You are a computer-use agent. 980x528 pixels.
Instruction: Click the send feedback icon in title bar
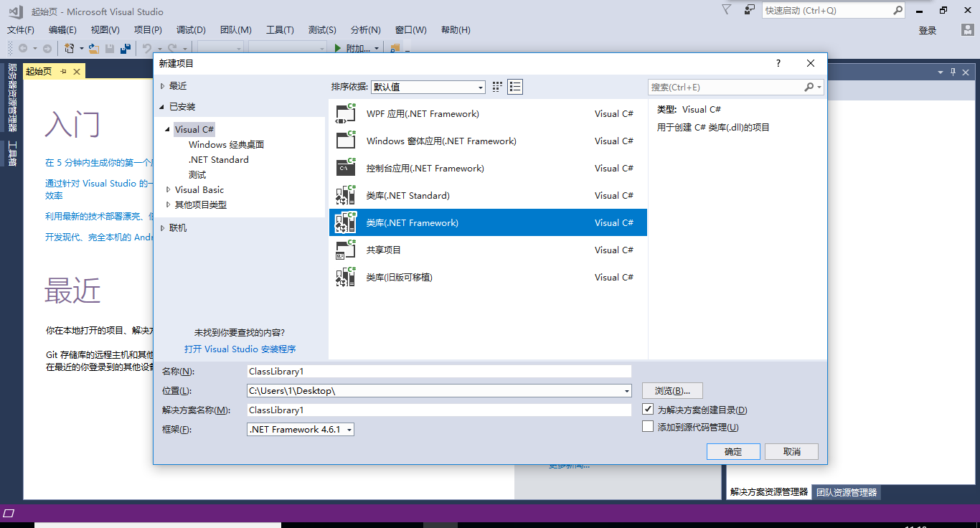pos(749,10)
